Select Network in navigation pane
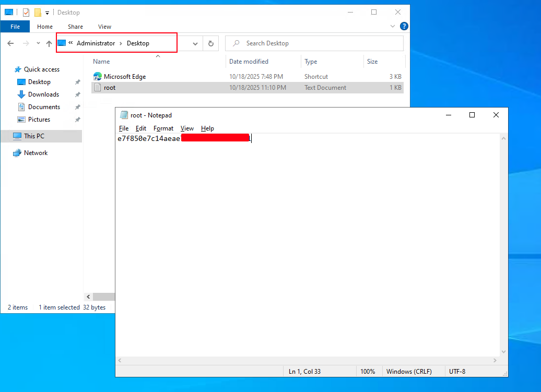Screen dimensions: 541x392 click(36, 153)
